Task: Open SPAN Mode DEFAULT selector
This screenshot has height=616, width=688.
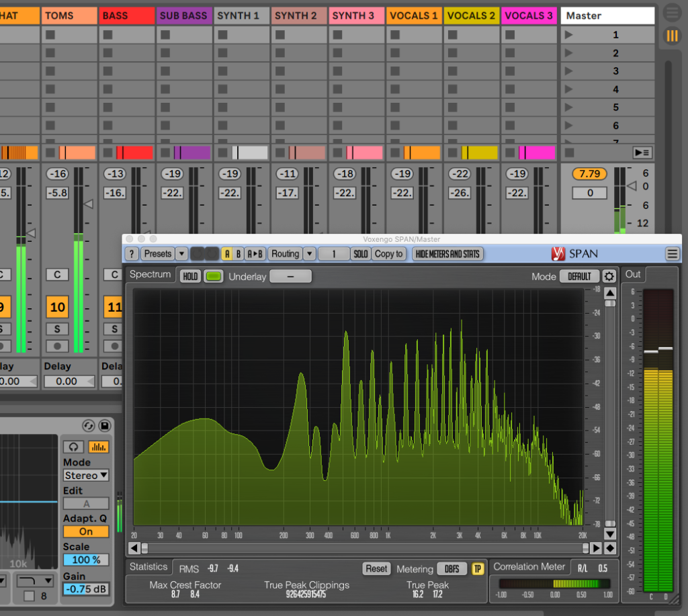Action: click(x=580, y=276)
